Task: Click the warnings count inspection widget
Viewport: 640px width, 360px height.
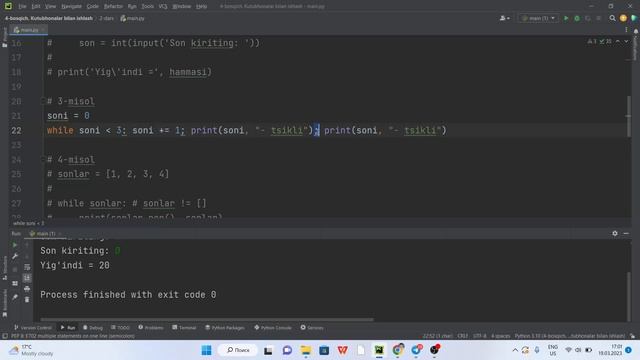Action: pos(600,42)
